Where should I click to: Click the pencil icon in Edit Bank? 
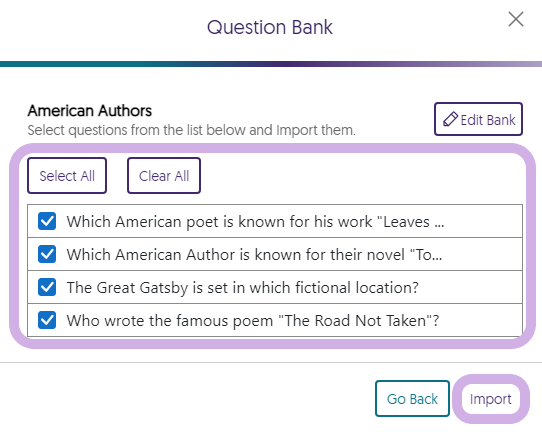tap(450, 119)
